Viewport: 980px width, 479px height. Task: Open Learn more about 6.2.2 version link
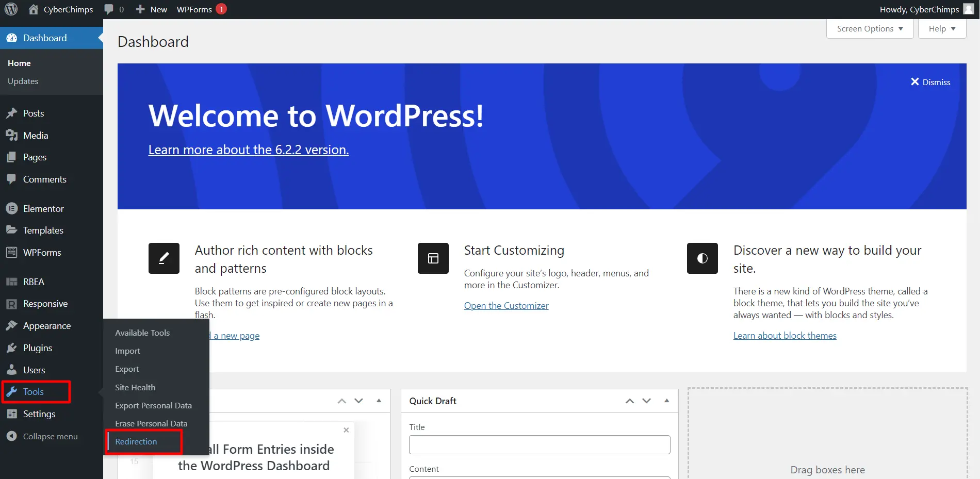pos(249,150)
